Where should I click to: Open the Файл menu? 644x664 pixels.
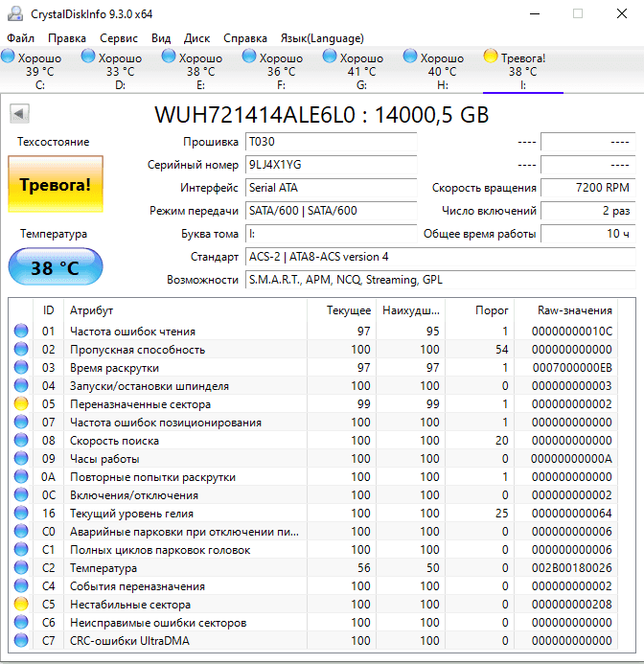(x=20, y=38)
